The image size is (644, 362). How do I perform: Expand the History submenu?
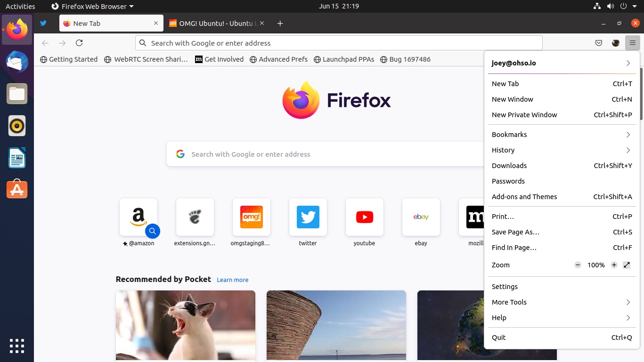click(562, 150)
